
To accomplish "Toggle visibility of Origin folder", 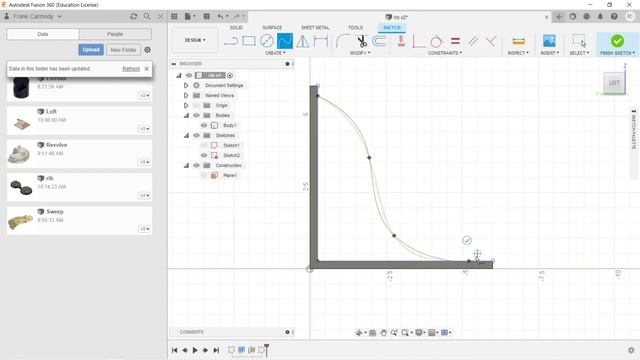I will tap(196, 105).
